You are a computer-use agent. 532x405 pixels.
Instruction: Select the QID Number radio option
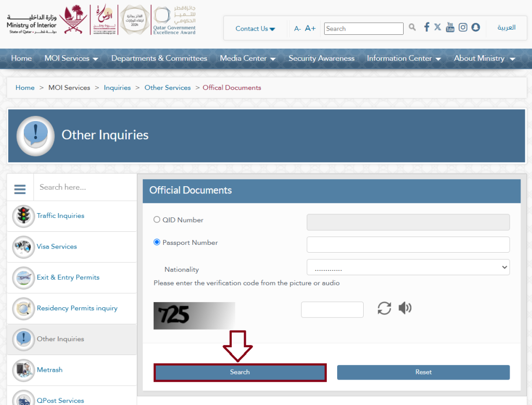[157, 219]
